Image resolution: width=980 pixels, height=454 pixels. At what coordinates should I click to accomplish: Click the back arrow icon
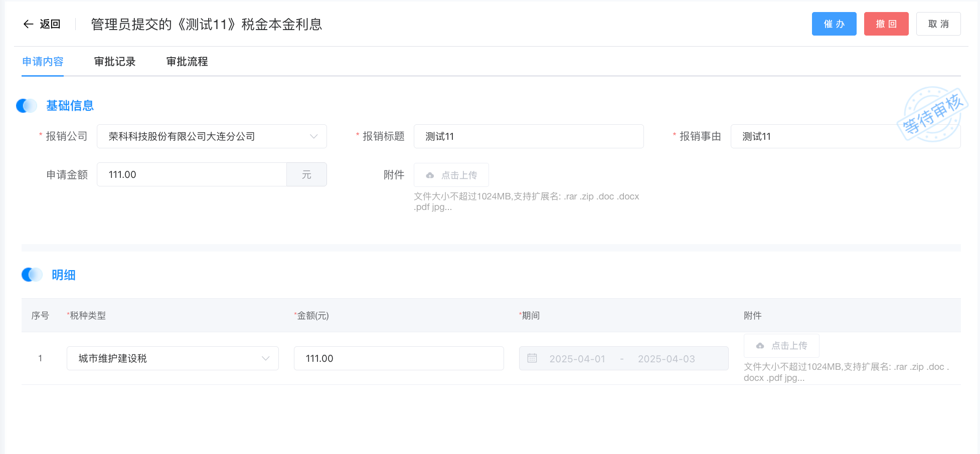[x=29, y=24]
